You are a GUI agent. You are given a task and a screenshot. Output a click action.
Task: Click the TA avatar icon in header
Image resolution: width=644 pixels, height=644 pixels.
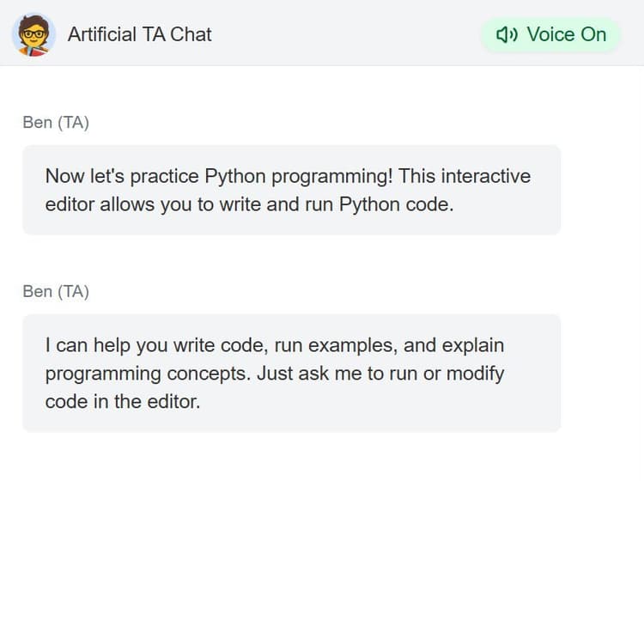point(33,34)
